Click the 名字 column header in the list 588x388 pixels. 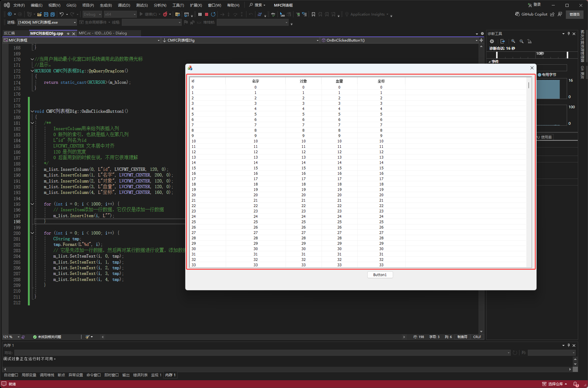click(255, 81)
